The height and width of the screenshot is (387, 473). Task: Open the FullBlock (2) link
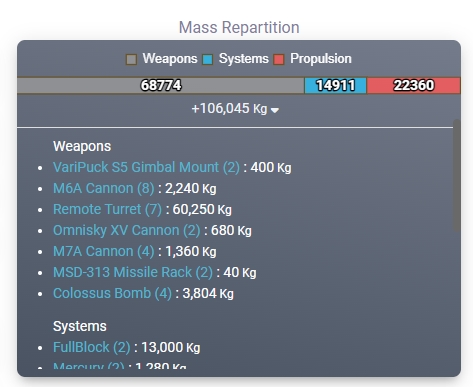(x=92, y=347)
